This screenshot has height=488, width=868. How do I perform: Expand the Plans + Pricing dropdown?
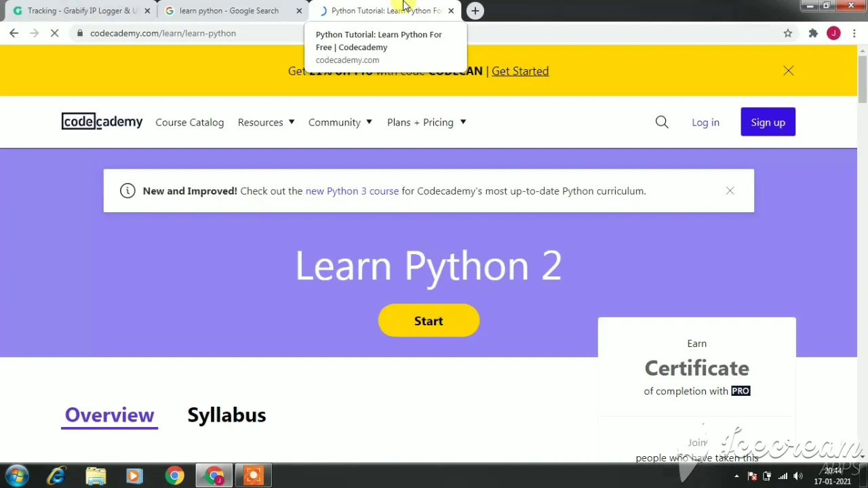[x=427, y=122]
